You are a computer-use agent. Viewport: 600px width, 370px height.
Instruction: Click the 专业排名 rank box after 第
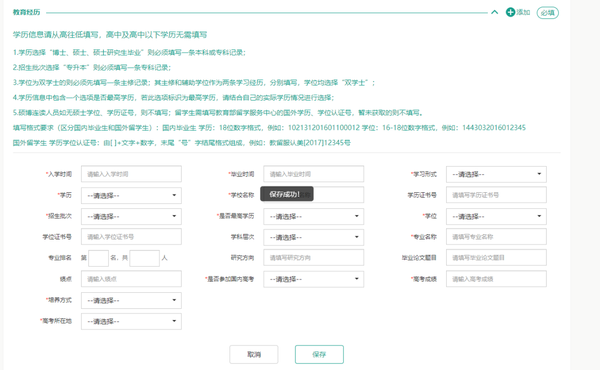click(98, 258)
